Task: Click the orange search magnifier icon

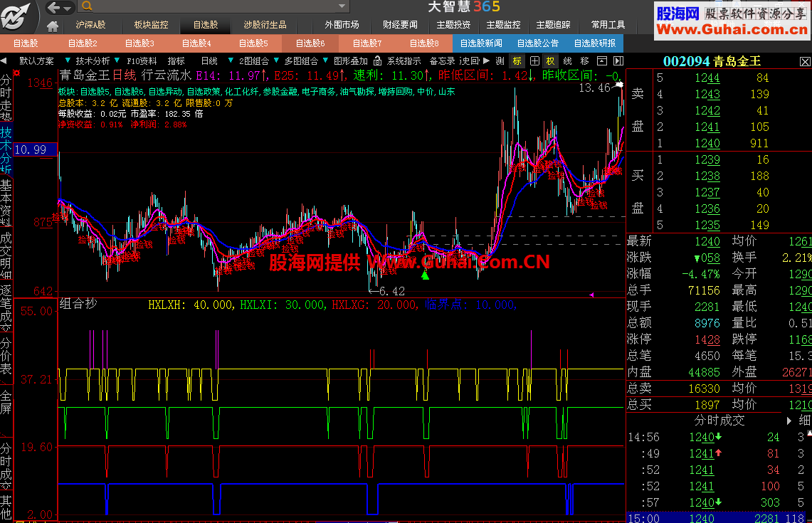Action: 87,6
